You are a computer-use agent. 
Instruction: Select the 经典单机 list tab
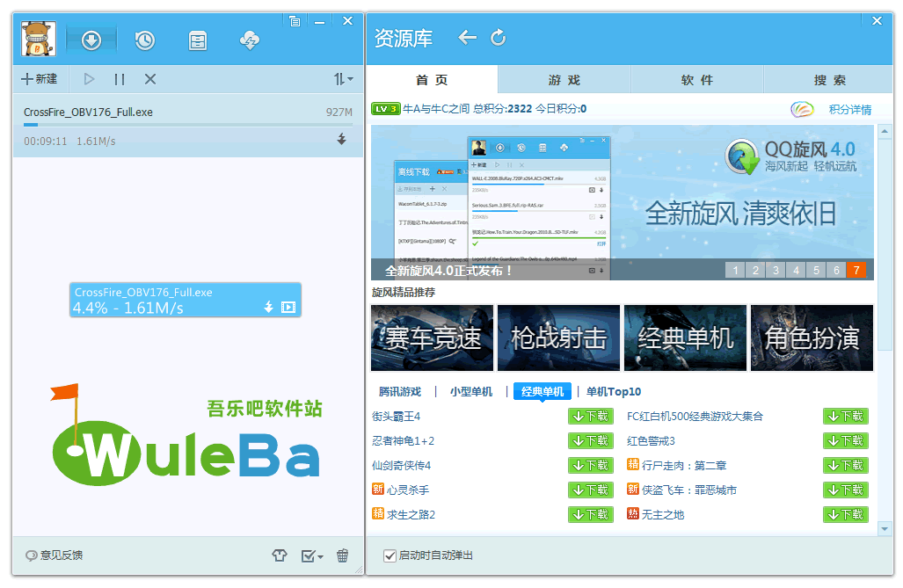coord(542,392)
